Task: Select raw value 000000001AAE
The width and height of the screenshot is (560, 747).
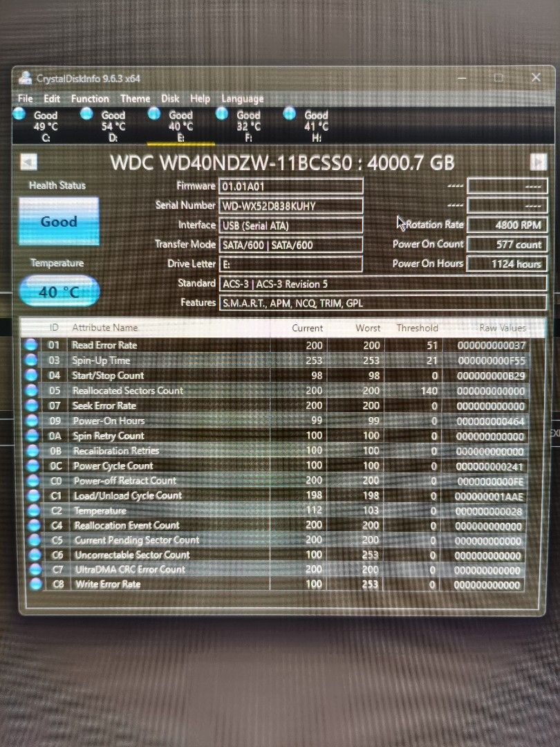Action: click(x=489, y=497)
